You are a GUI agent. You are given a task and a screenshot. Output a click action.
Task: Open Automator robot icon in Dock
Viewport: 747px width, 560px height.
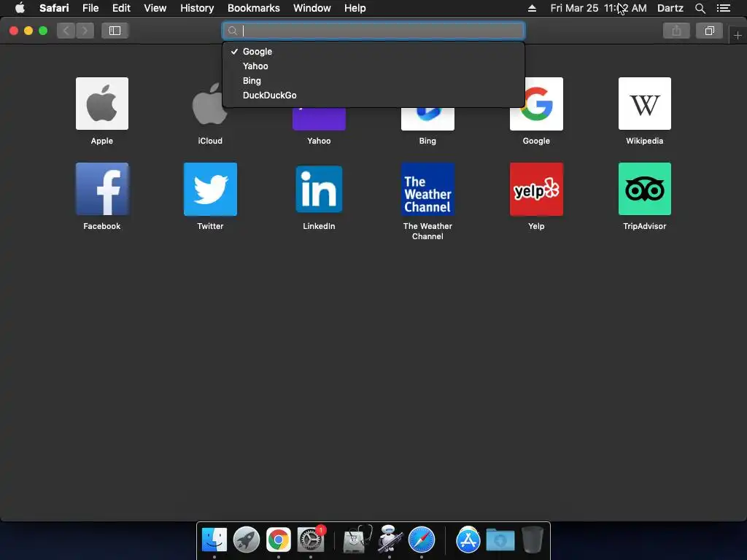(390, 540)
